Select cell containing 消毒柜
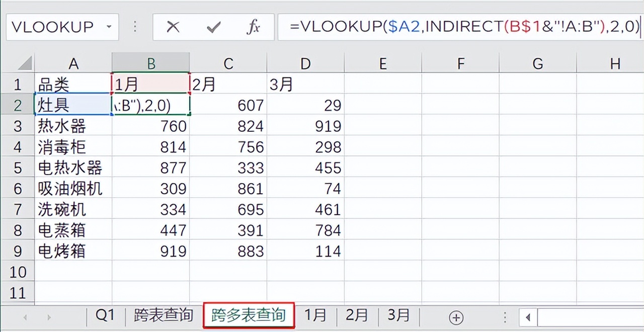 (73, 146)
